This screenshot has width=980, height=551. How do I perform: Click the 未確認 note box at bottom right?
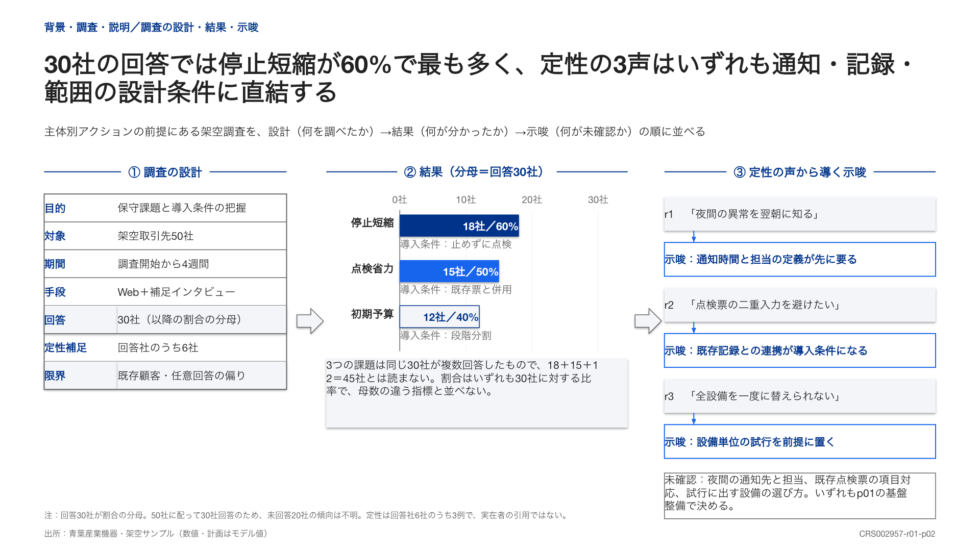click(x=800, y=496)
